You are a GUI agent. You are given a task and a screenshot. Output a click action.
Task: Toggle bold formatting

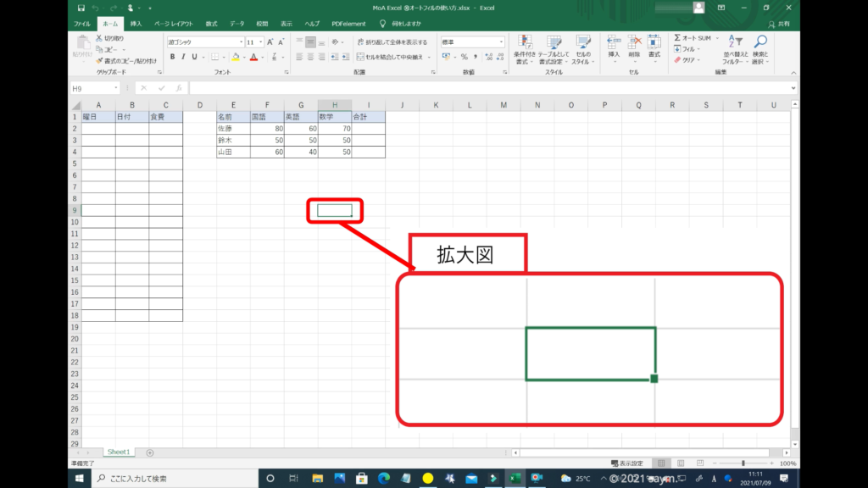[172, 57]
